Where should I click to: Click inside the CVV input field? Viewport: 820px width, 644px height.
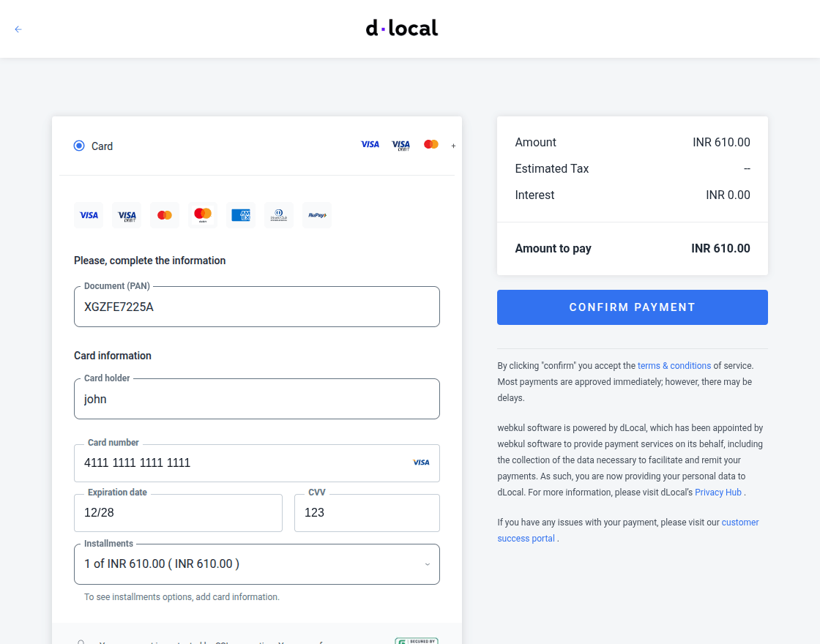click(x=366, y=512)
